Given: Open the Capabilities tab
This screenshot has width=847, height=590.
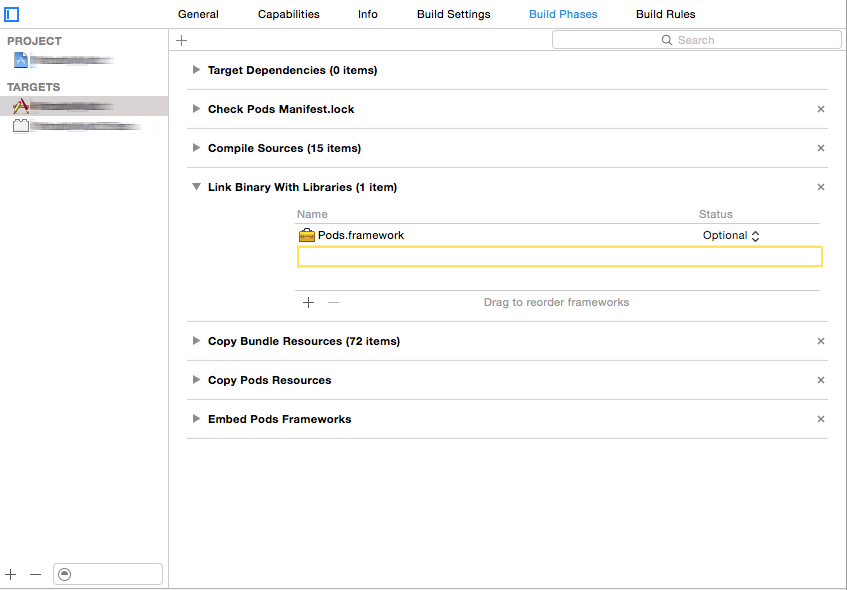Looking at the screenshot, I should (x=289, y=14).
